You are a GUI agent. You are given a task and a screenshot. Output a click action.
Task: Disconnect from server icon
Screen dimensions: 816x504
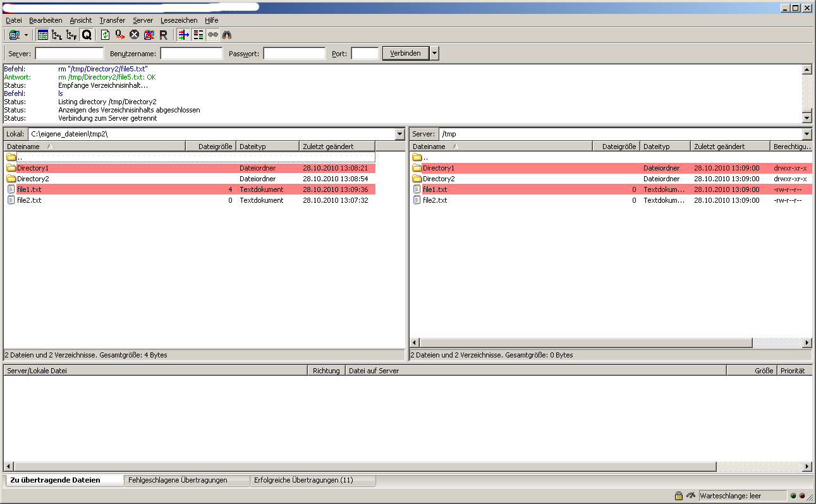(149, 35)
